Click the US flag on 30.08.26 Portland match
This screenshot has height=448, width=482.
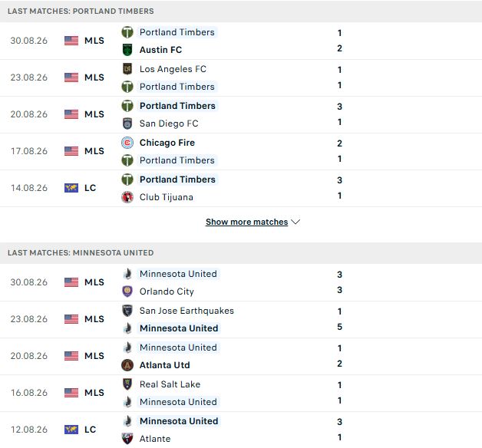pos(71,41)
